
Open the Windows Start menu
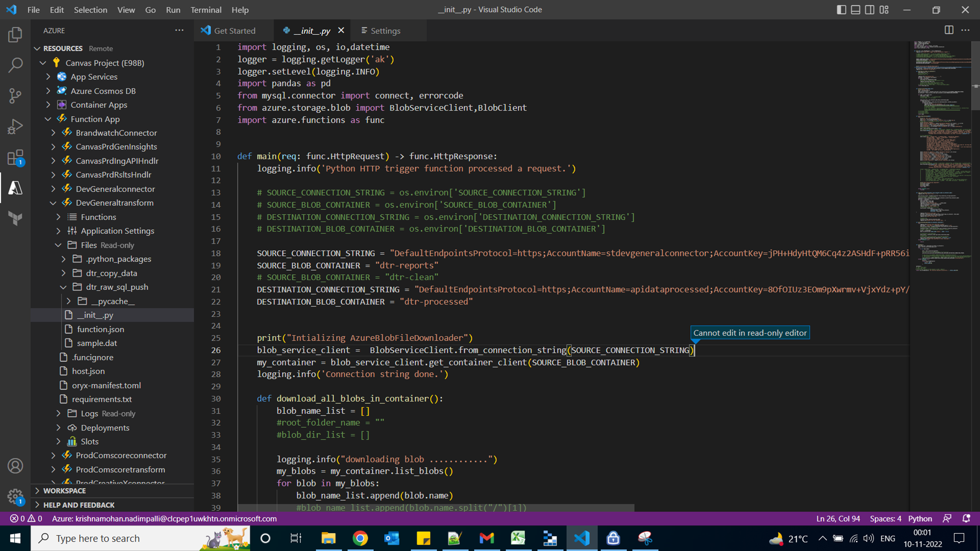[15, 538]
